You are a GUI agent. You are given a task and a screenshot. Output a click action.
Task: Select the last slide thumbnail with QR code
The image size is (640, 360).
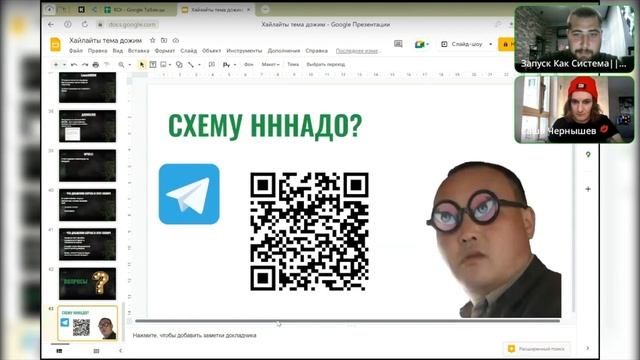pyautogui.click(x=87, y=323)
